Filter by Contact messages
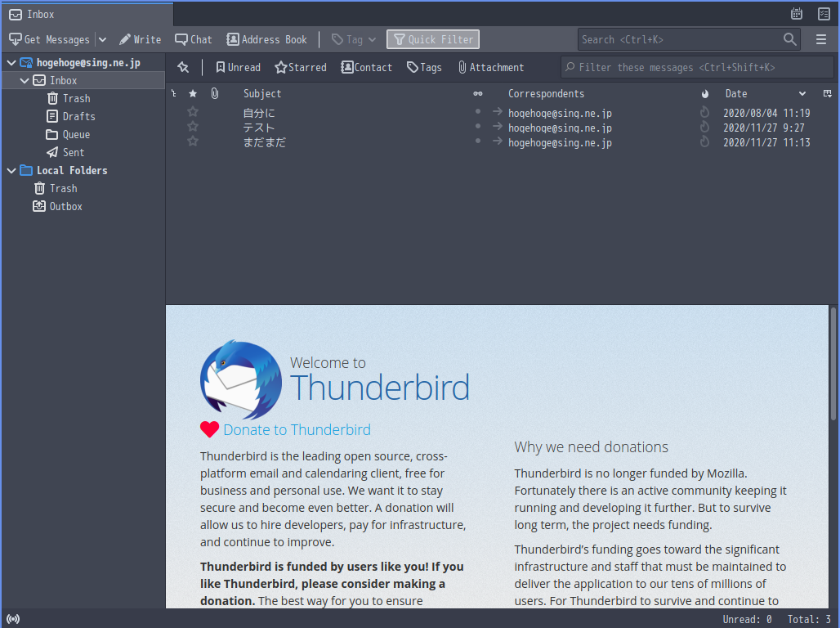Viewport: 840px width, 628px height. [367, 68]
